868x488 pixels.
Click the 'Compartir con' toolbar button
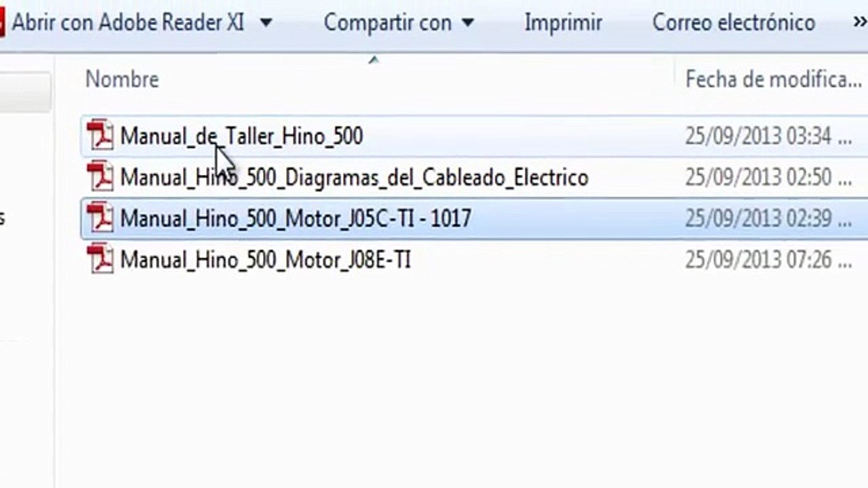point(387,22)
